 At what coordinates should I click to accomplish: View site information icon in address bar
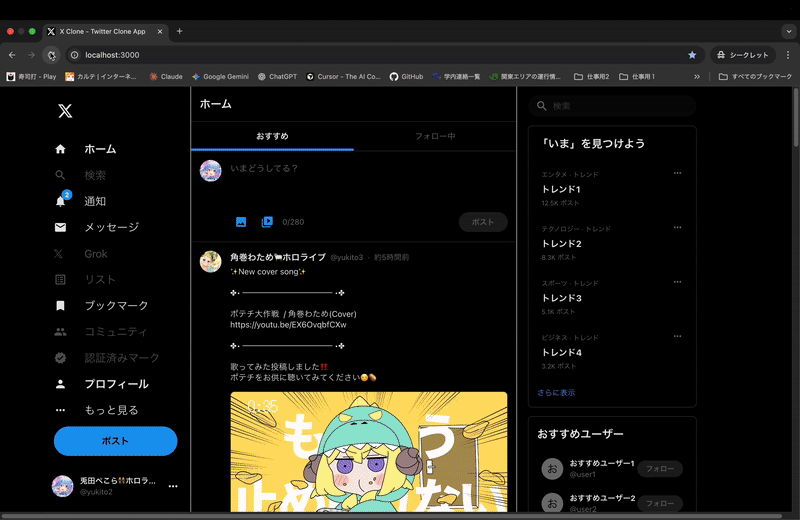pyautogui.click(x=74, y=55)
